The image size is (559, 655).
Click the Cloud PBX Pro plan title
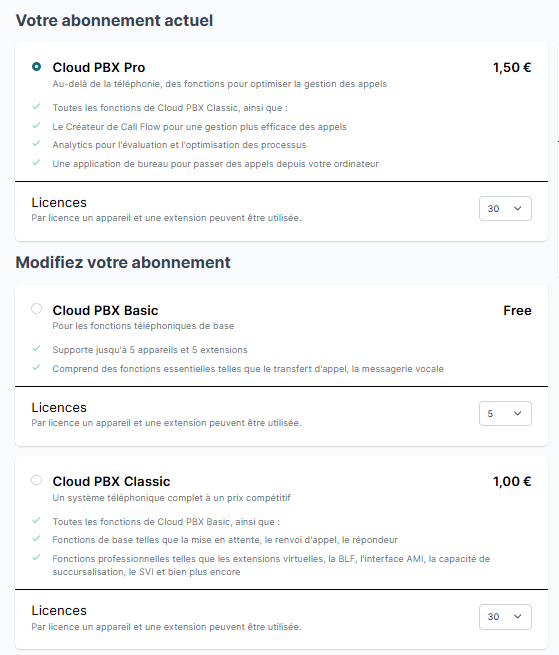tap(99, 67)
